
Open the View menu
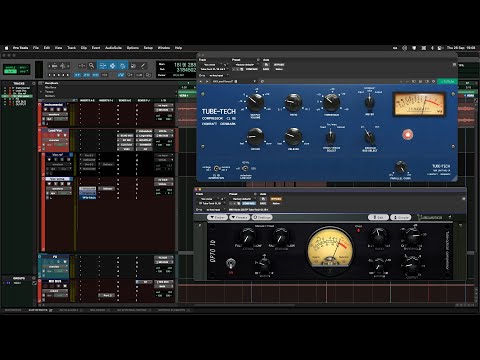click(58, 48)
